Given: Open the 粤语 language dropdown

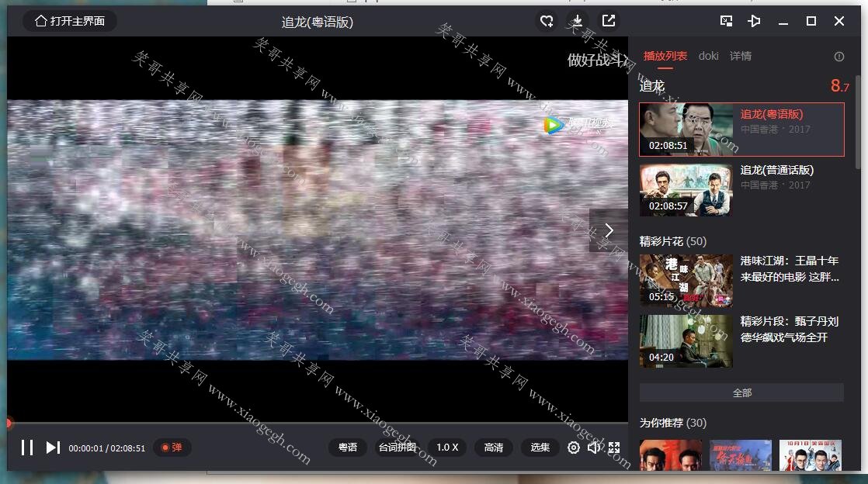Looking at the screenshot, I should [x=348, y=448].
